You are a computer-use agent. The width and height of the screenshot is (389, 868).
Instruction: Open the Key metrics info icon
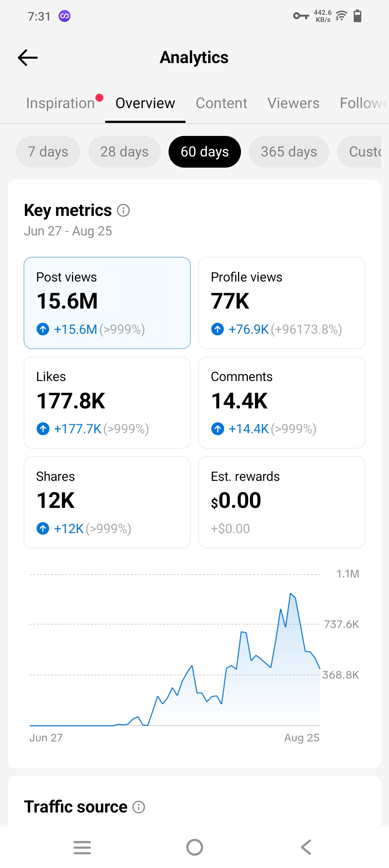click(124, 211)
